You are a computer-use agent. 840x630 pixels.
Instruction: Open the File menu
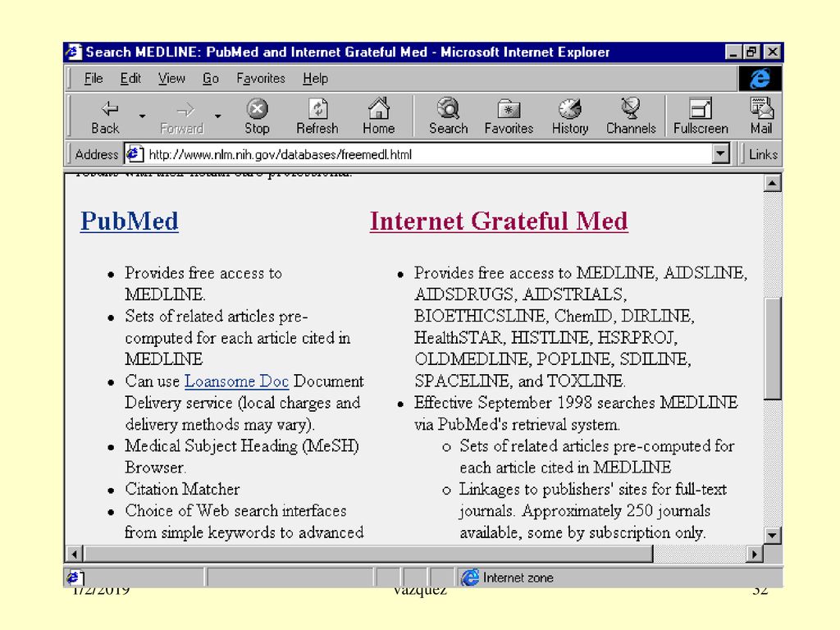(94, 79)
